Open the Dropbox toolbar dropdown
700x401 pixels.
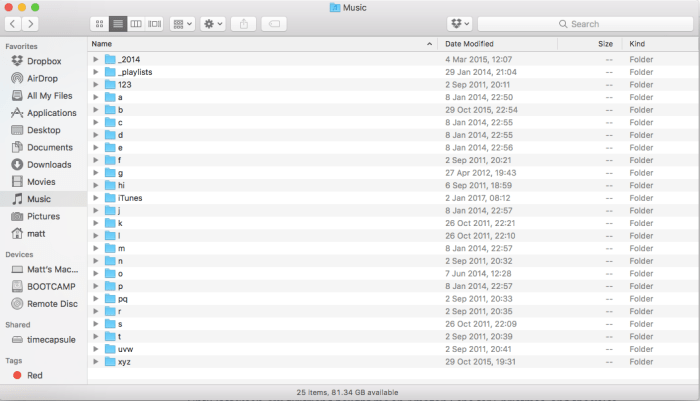pos(459,23)
